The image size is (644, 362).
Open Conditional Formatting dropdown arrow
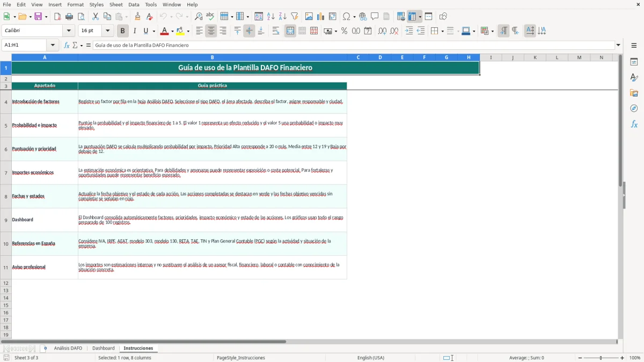(492, 31)
